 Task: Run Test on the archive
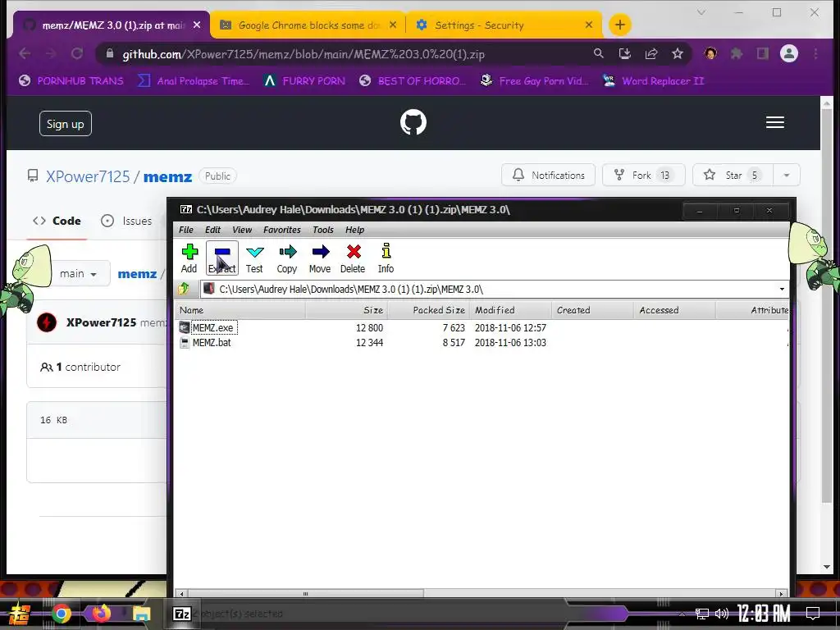[254, 258]
